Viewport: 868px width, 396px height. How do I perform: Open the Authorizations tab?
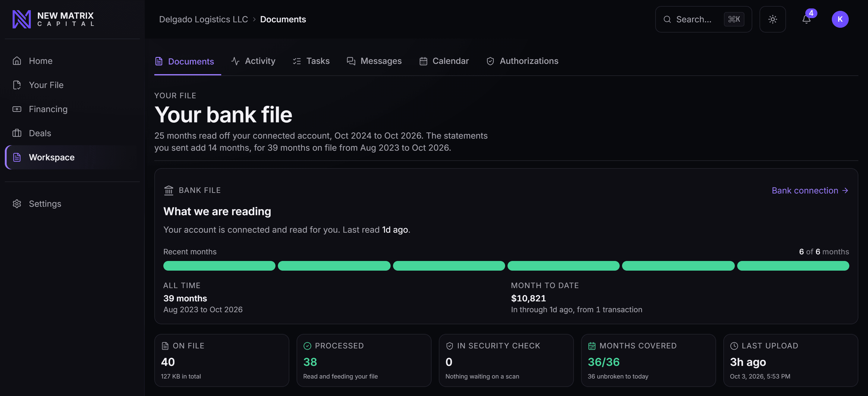522,61
